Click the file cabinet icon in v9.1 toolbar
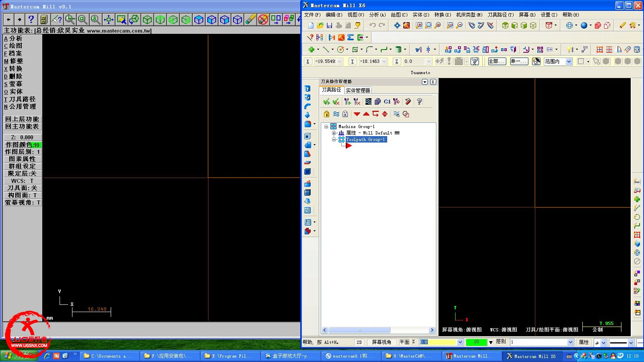644x362 pixels. point(44,19)
